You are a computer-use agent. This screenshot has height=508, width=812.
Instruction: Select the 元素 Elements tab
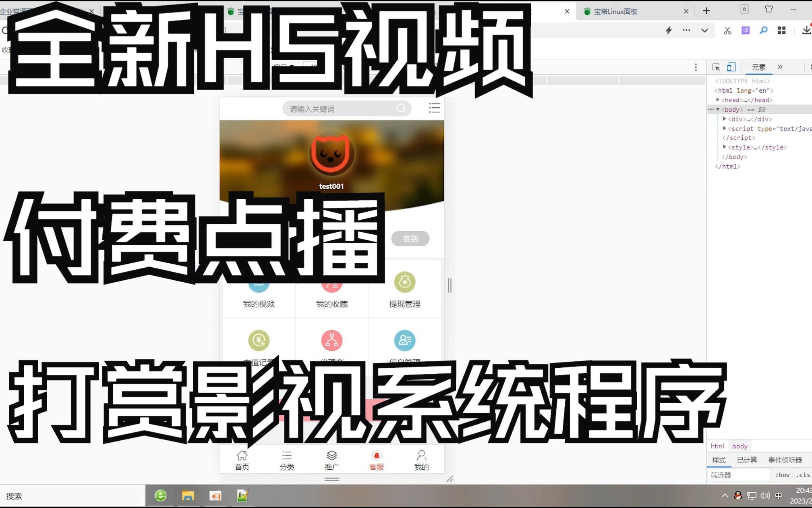pyautogui.click(x=758, y=67)
